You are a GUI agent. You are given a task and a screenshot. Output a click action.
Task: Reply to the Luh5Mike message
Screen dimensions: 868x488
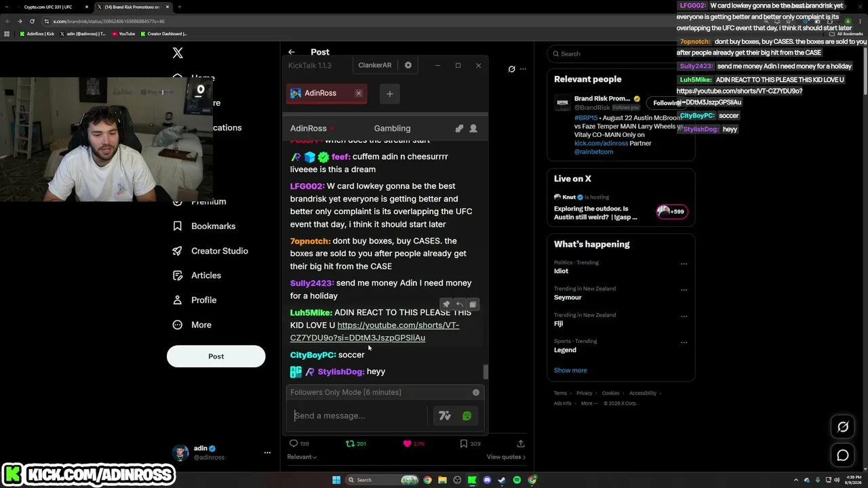click(459, 304)
